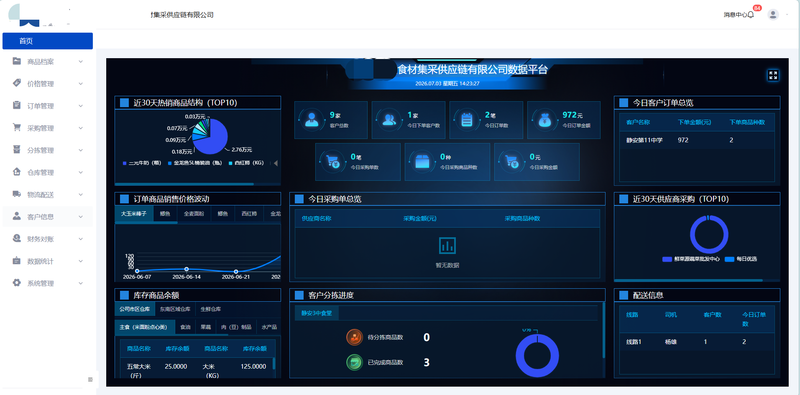Toggle the 每日优选 supplier legend swatch

[x=729, y=259]
